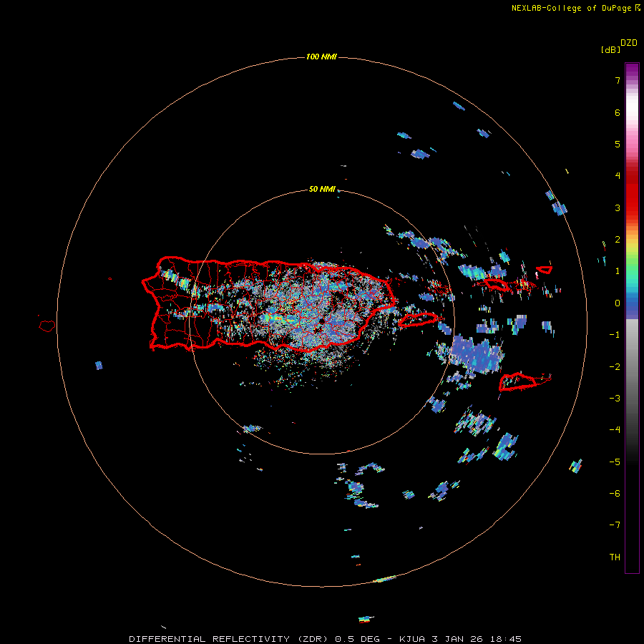
Task: Click the 0 value on color scale
Action: tap(618, 303)
